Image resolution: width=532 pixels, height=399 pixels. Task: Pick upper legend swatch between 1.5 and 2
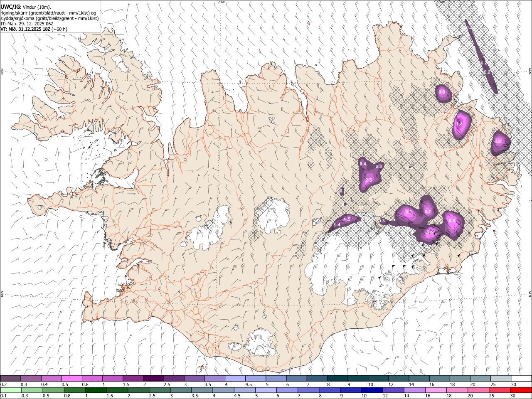(x=133, y=378)
